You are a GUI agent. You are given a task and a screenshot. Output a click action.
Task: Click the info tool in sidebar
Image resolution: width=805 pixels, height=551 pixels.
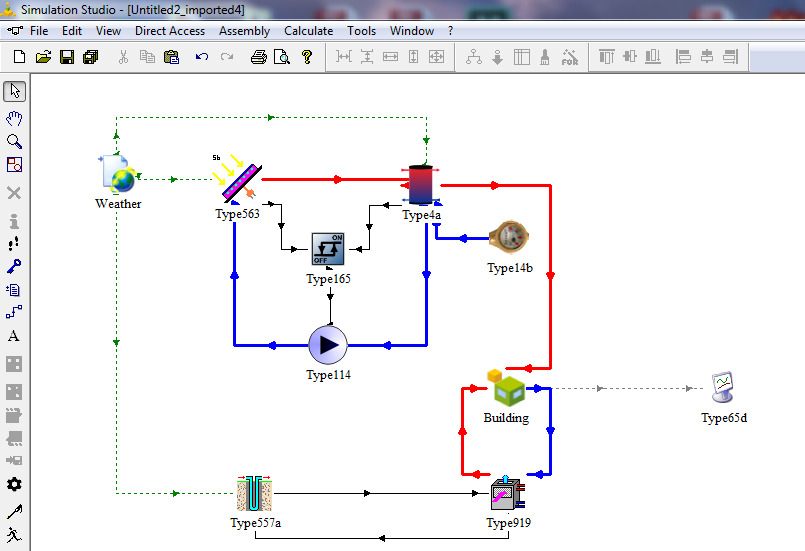14,221
